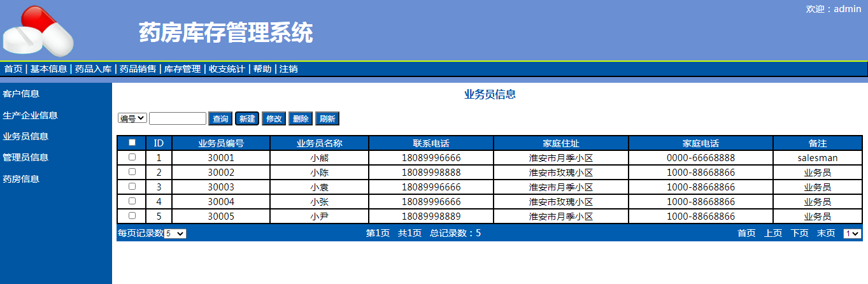Image resolution: width=868 pixels, height=284 pixels.
Task: Click the 欢迎：admin user label
Action: pos(834,8)
